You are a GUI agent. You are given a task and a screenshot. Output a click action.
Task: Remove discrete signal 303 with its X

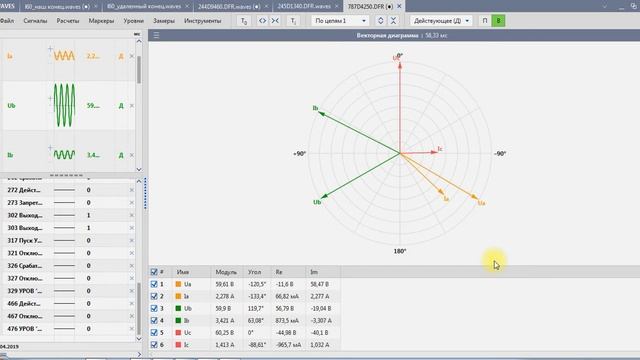pos(131,228)
